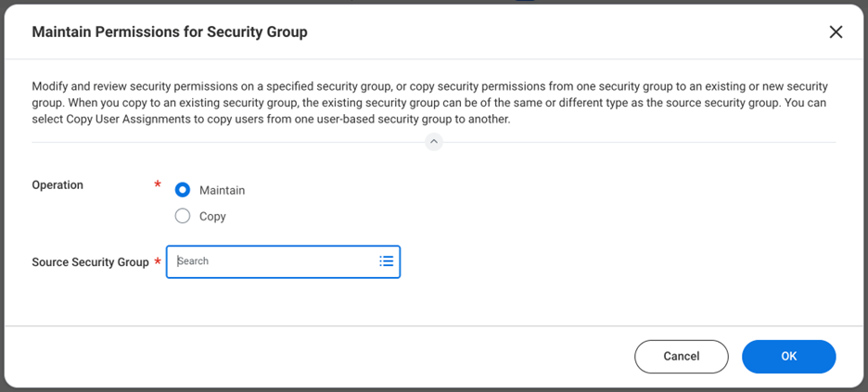Click the instructional description paragraph

point(427,102)
